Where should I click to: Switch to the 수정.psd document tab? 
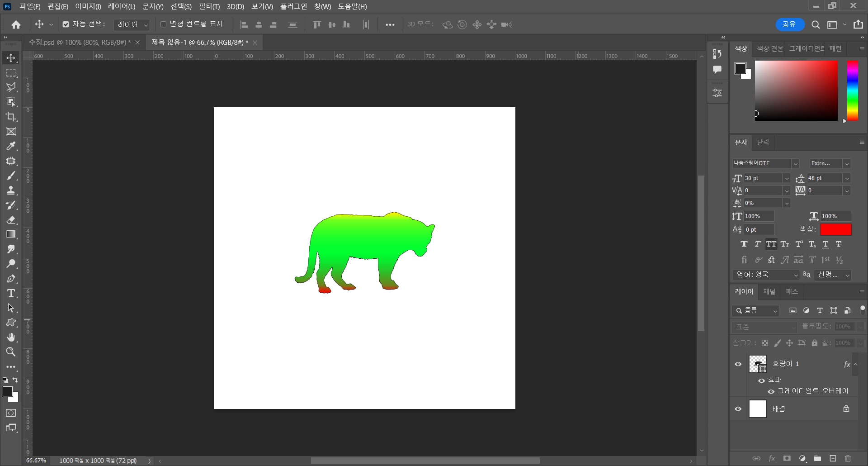coord(80,43)
